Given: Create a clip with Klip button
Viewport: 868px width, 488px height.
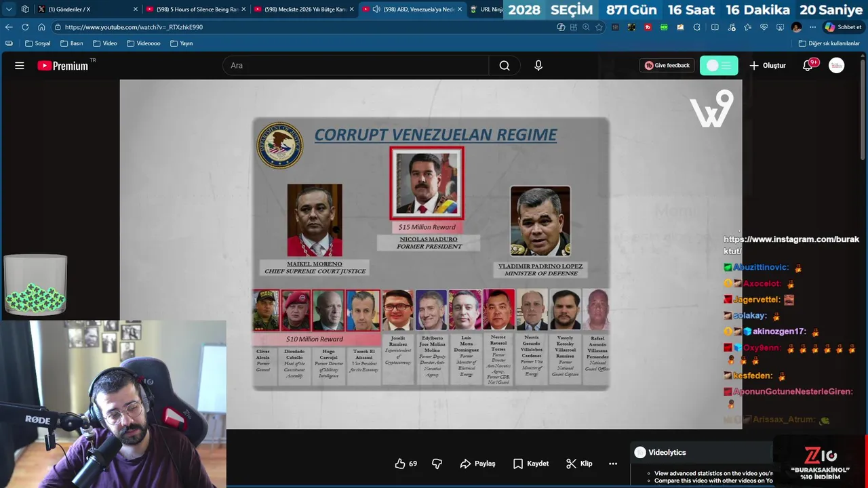Looking at the screenshot, I should pos(579,464).
